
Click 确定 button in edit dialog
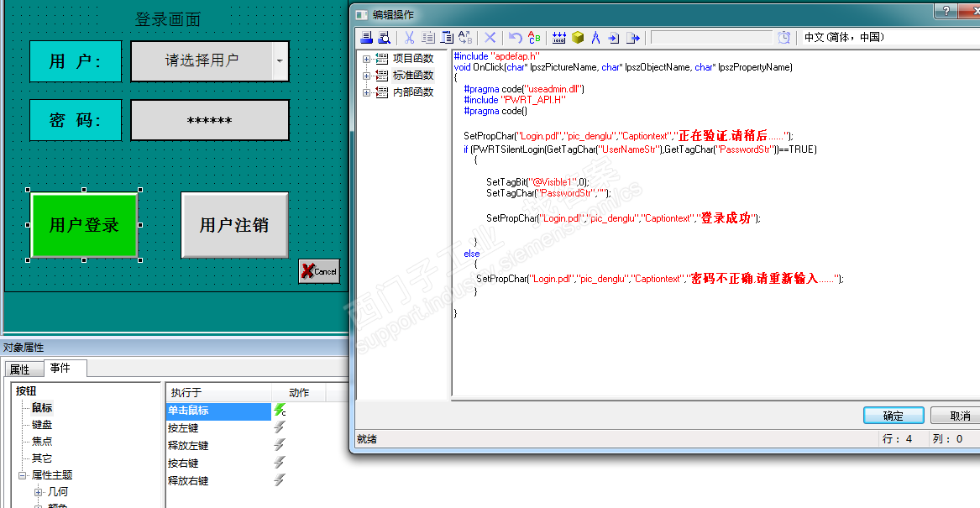coord(894,416)
